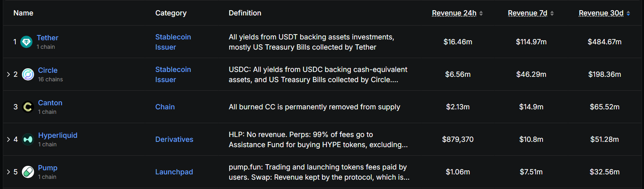Open Tether's Stablecoin Issuer category link
Viewport: 644px width, 189px height.
(x=173, y=42)
